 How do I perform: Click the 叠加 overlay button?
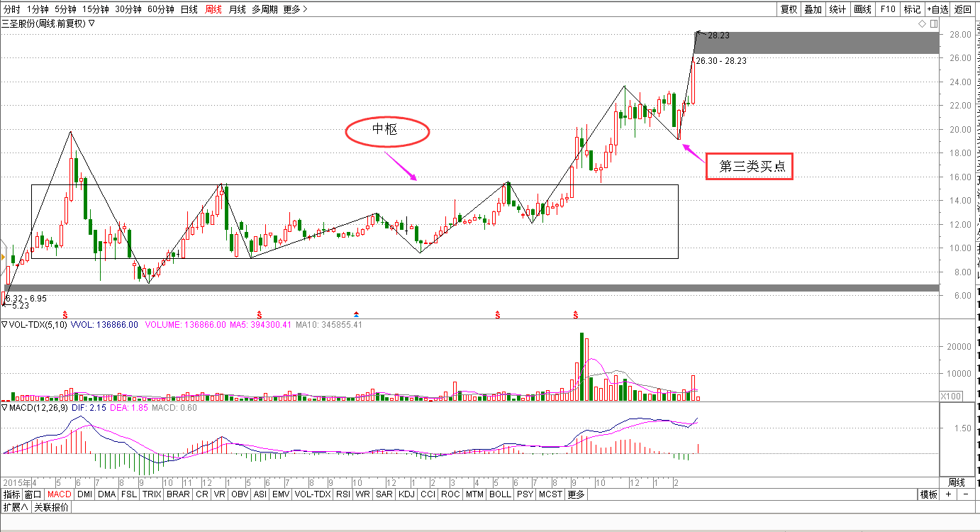813,9
